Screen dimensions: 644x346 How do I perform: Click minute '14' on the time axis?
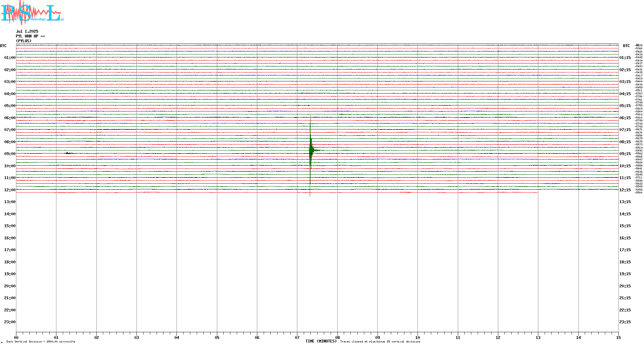coord(578,337)
